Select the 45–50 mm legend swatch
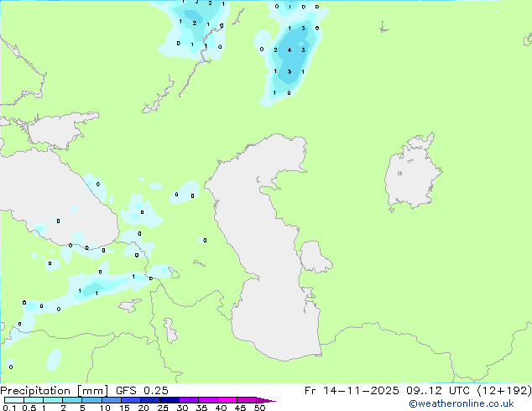This screenshot has height=411, width=532. pos(247,400)
